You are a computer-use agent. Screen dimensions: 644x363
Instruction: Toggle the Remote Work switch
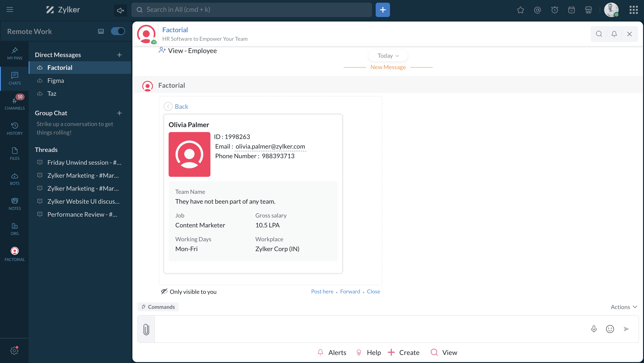(x=118, y=31)
